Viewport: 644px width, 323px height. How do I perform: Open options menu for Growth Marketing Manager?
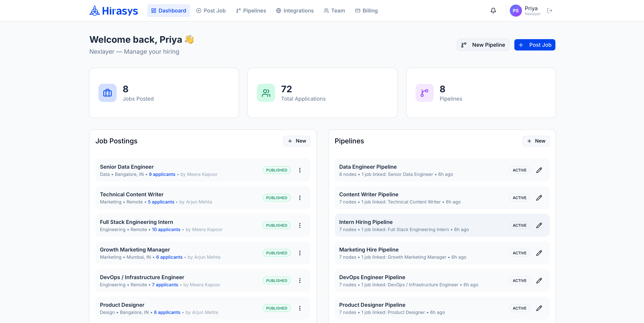(x=300, y=253)
